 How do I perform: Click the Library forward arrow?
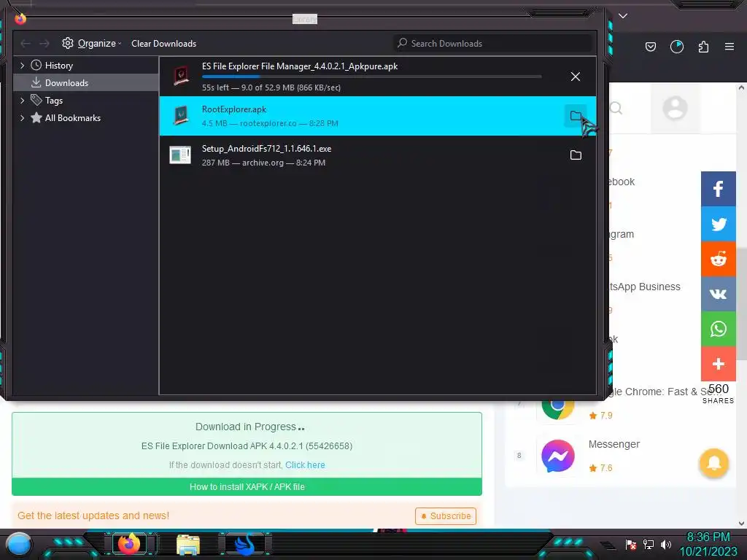(x=44, y=43)
